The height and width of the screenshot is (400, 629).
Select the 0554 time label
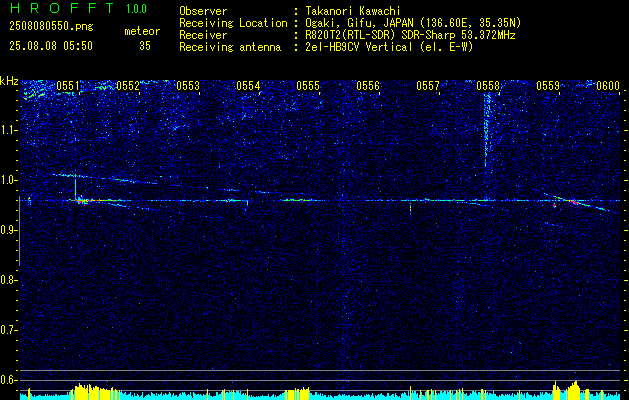tap(248, 86)
